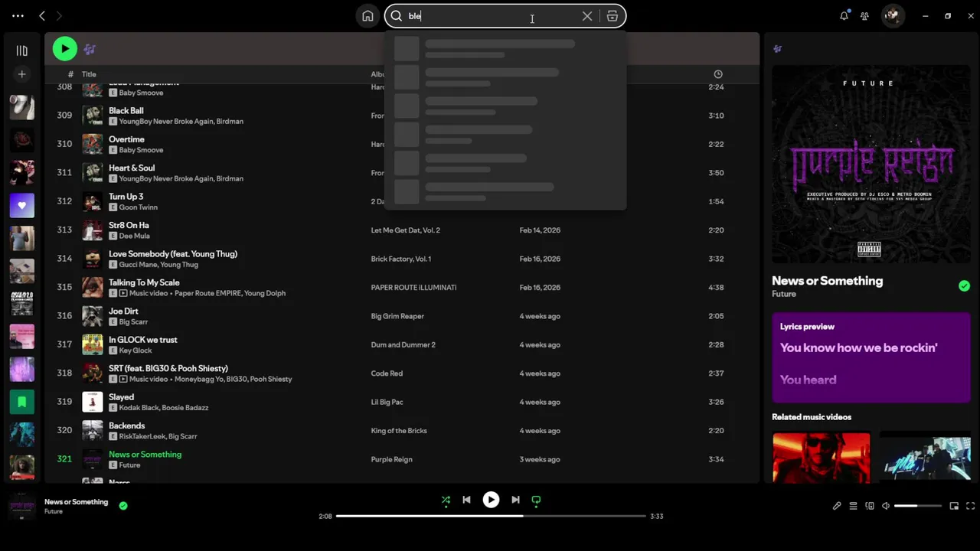Open the Browse icon in search bar
Viewport: 980px width, 551px height.
[612, 16]
